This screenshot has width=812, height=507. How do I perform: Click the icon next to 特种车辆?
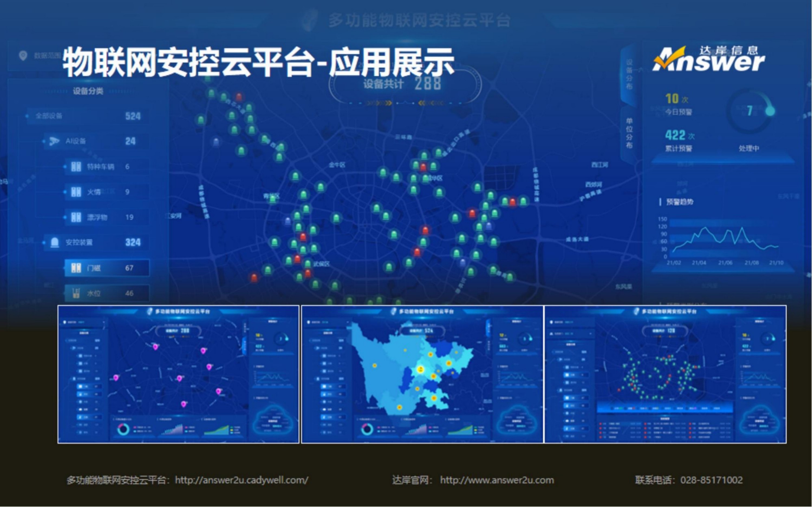pos(76,167)
